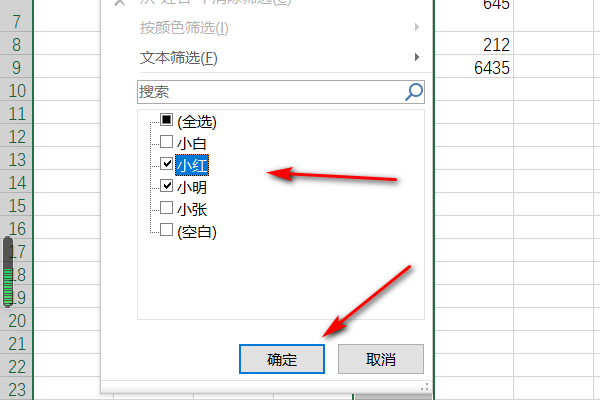Toggle the 全选 select-all checkbox
The image size is (600, 400).
coord(166,120)
